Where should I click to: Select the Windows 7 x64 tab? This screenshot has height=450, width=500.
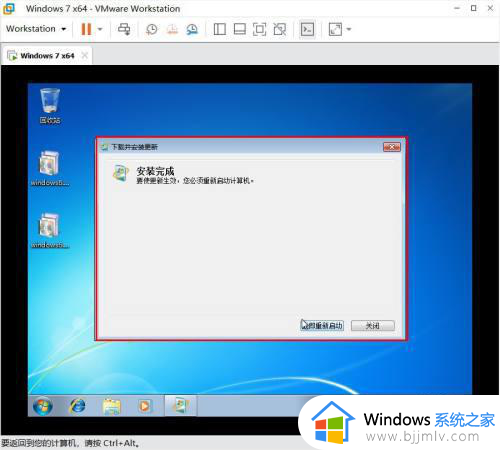coord(47,56)
